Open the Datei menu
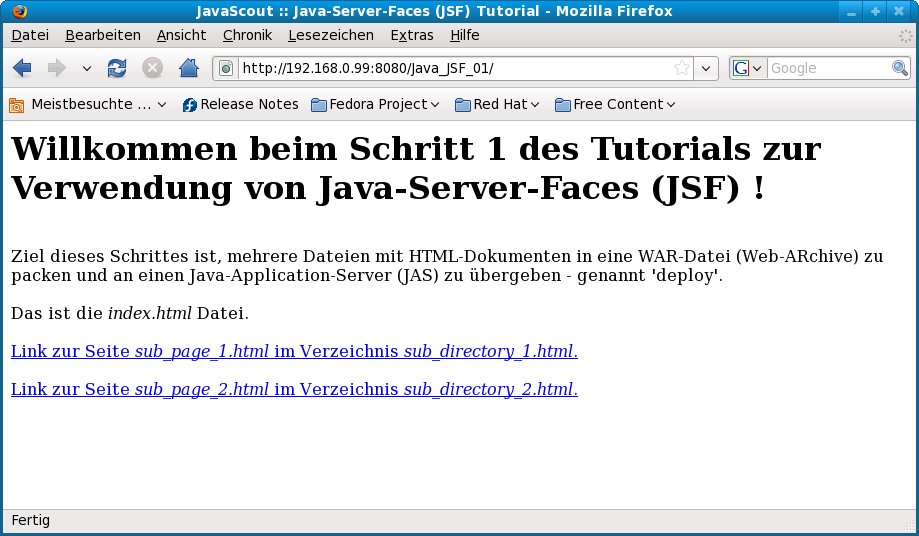 click(29, 35)
